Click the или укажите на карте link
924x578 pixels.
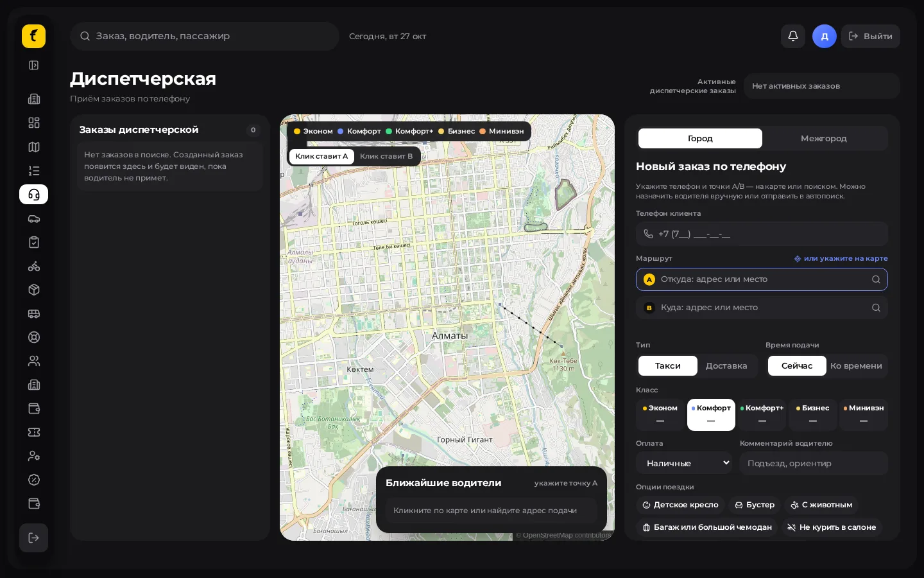(x=841, y=258)
